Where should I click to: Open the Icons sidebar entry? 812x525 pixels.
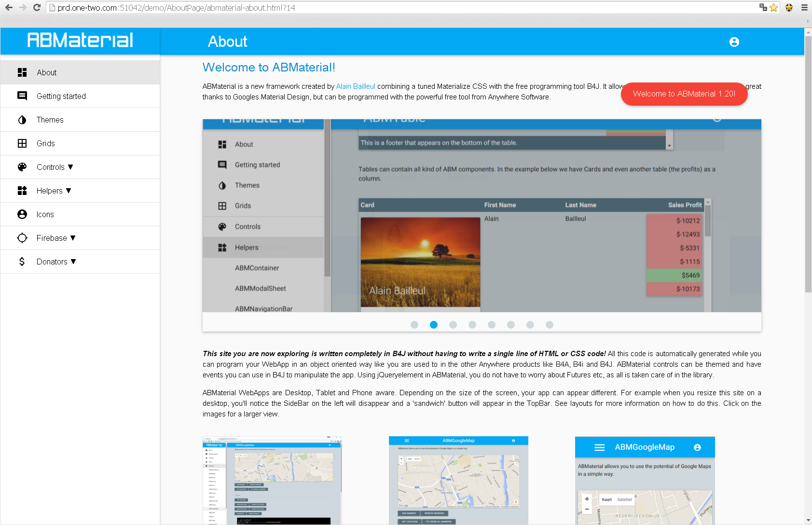[x=80, y=214]
